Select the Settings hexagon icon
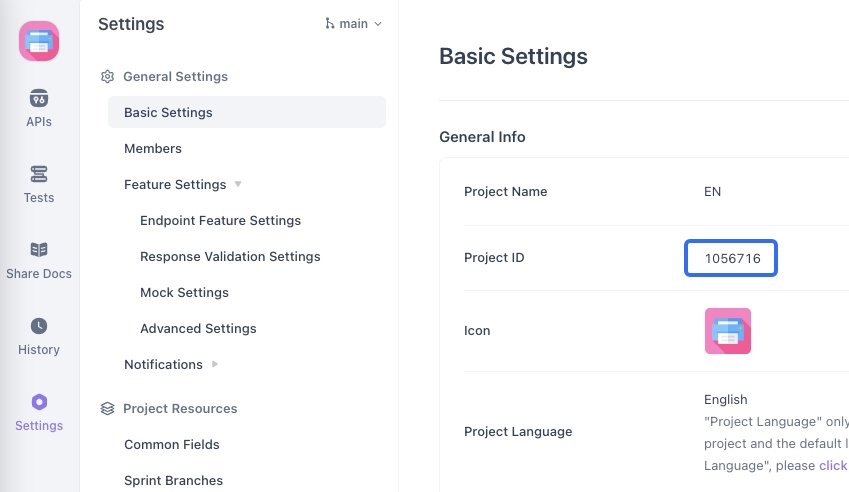Screen dimensions: 849x492 39,402
